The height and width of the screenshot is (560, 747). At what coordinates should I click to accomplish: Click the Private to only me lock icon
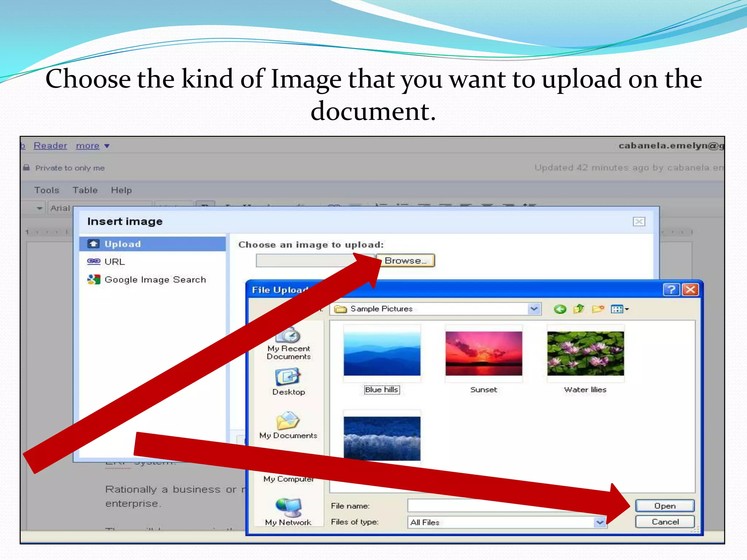coord(26,168)
